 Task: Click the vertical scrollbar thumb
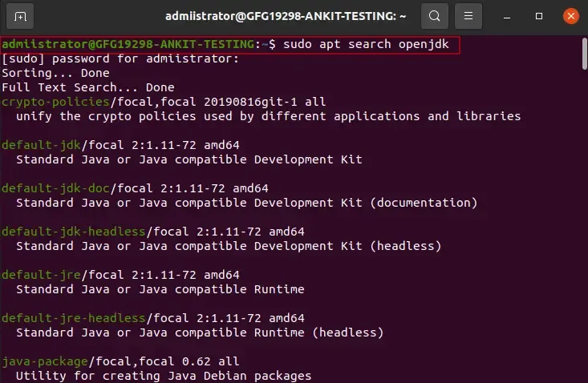pos(584,54)
